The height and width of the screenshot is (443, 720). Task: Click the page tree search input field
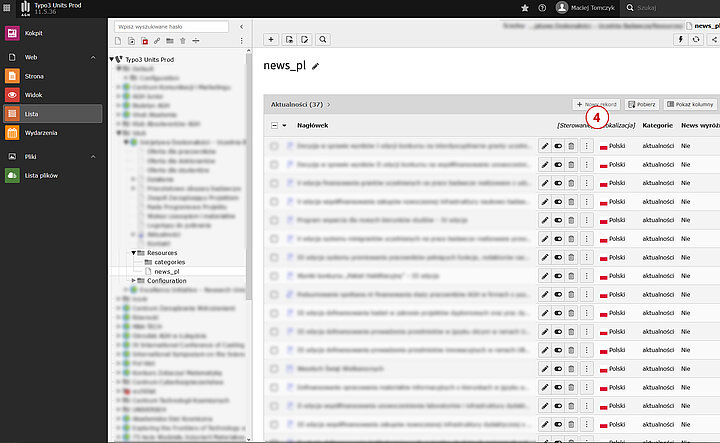[175, 26]
